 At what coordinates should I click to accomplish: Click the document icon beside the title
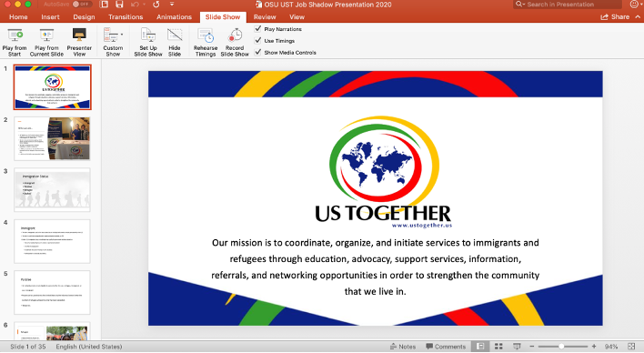[x=258, y=5]
